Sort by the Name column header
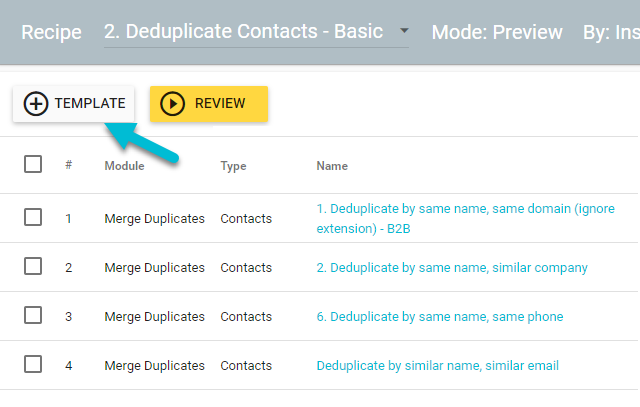The image size is (640, 407). [332, 166]
